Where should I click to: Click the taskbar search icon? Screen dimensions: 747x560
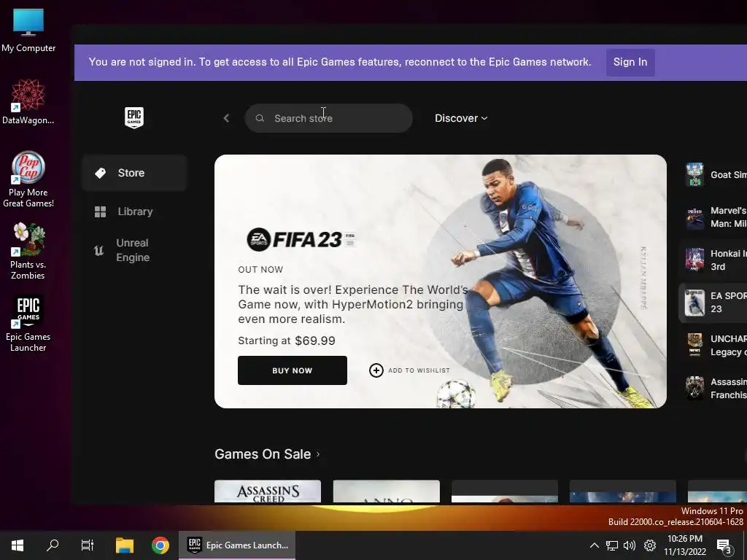click(53, 545)
